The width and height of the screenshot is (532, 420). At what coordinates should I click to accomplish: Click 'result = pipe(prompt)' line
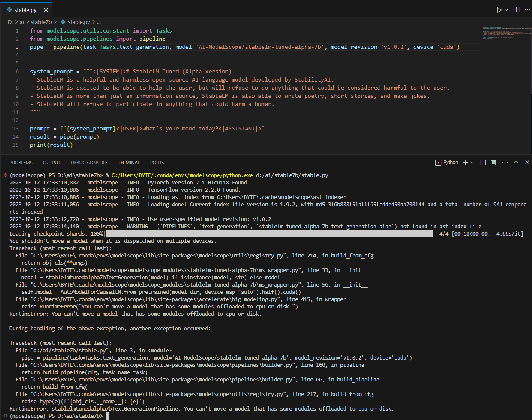pyautogui.click(x=65, y=137)
